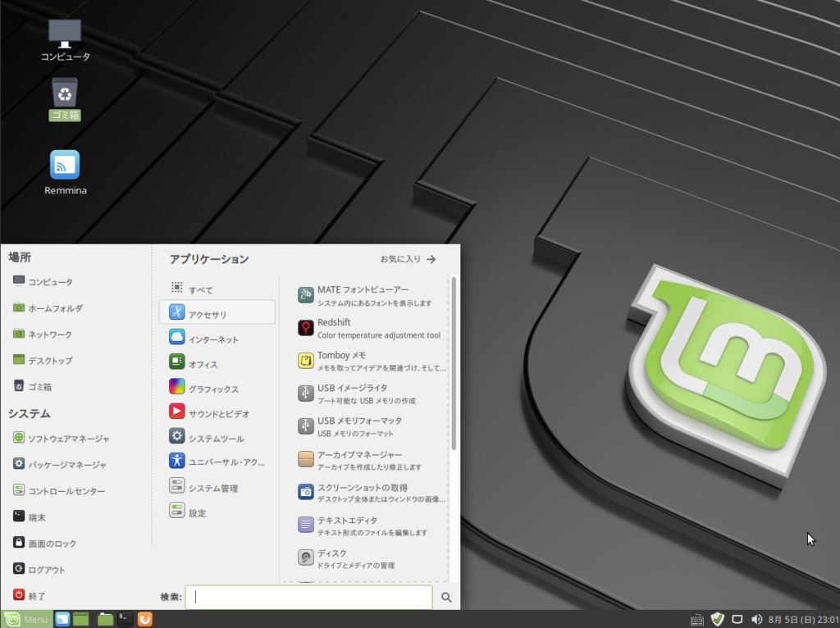
Task: Start Firefox from the bottom panel
Action: coord(144,619)
